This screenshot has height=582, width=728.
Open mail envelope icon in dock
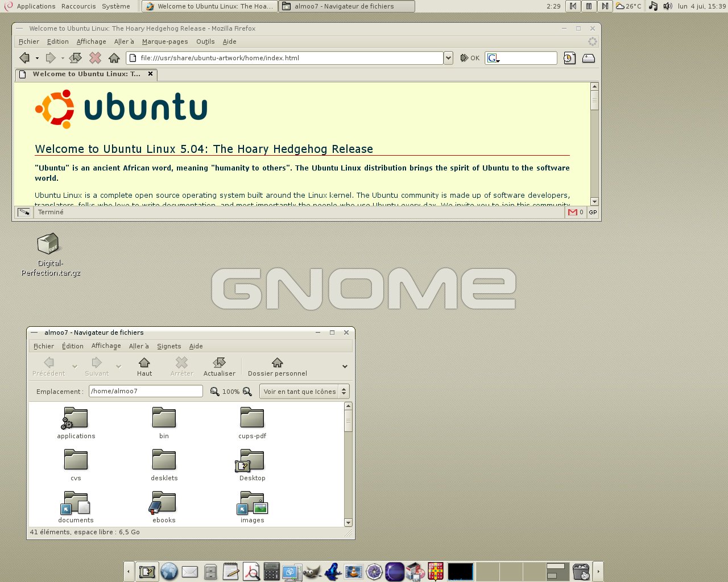coord(189,571)
